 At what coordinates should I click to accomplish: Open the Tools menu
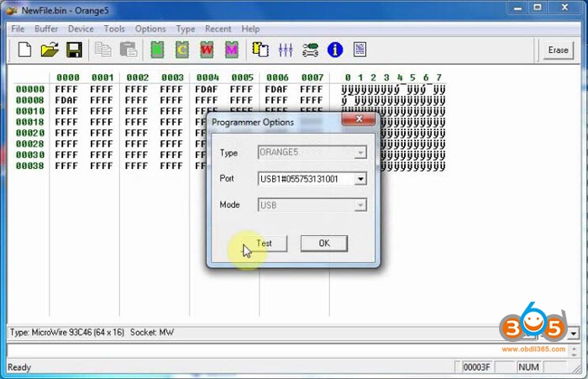(114, 29)
